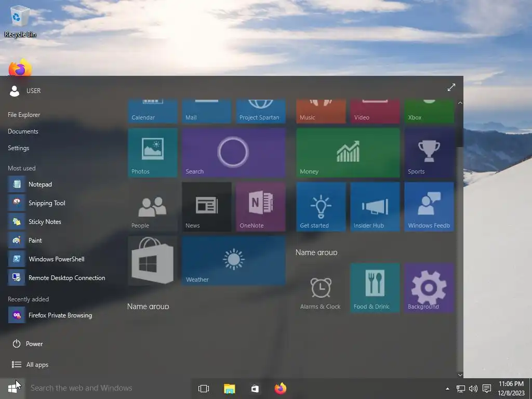Open the Sports tile
This screenshot has height=399, width=532.
429,152
